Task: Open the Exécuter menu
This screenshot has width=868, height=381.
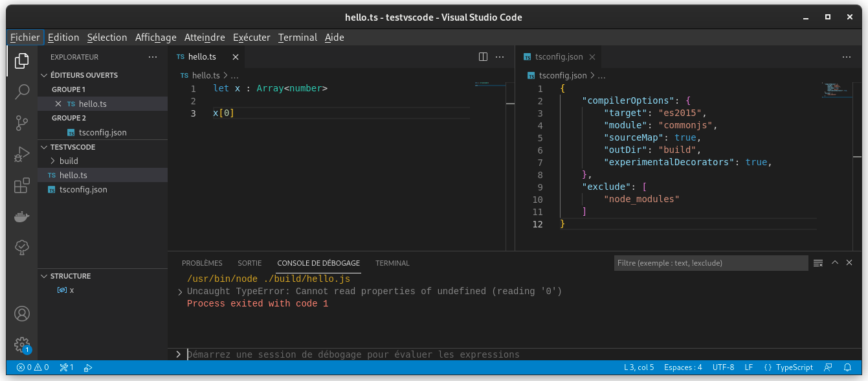Action: pos(251,38)
